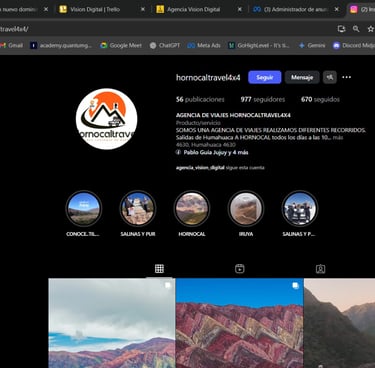Open agencia_vision_digital follower link
The image size is (375, 368).
tap(200, 168)
